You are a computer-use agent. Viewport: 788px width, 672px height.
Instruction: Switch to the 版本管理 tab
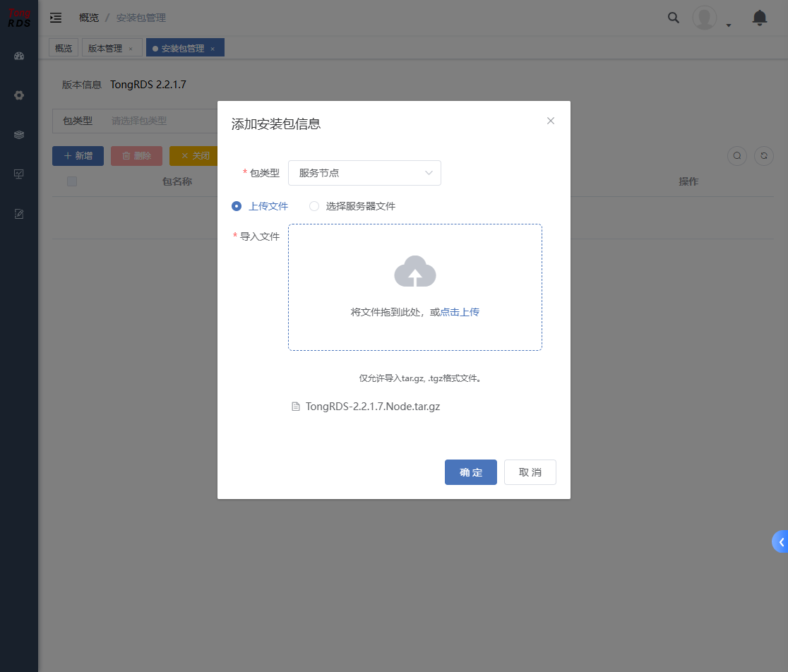point(105,48)
